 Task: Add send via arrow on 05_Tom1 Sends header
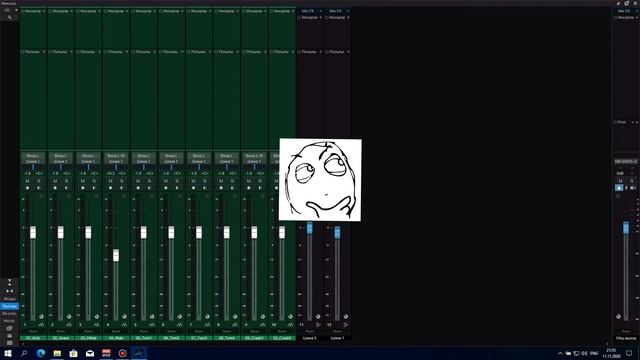[155, 52]
